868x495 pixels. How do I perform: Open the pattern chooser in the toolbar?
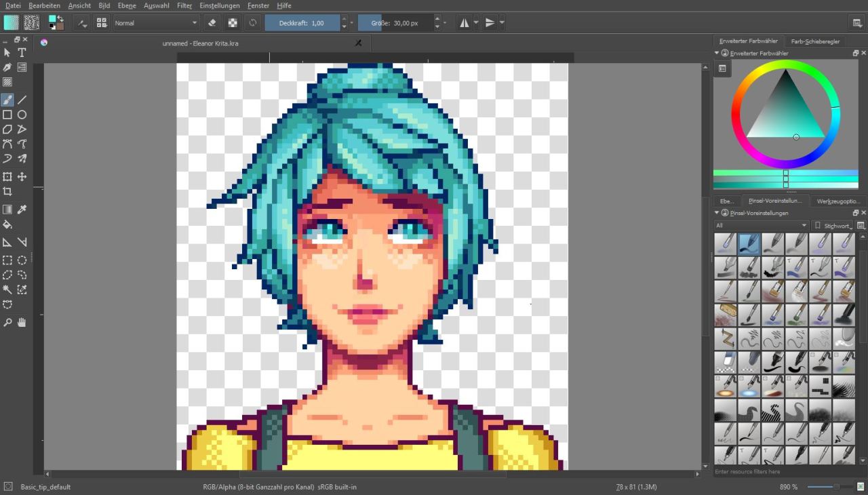coord(31,22)
